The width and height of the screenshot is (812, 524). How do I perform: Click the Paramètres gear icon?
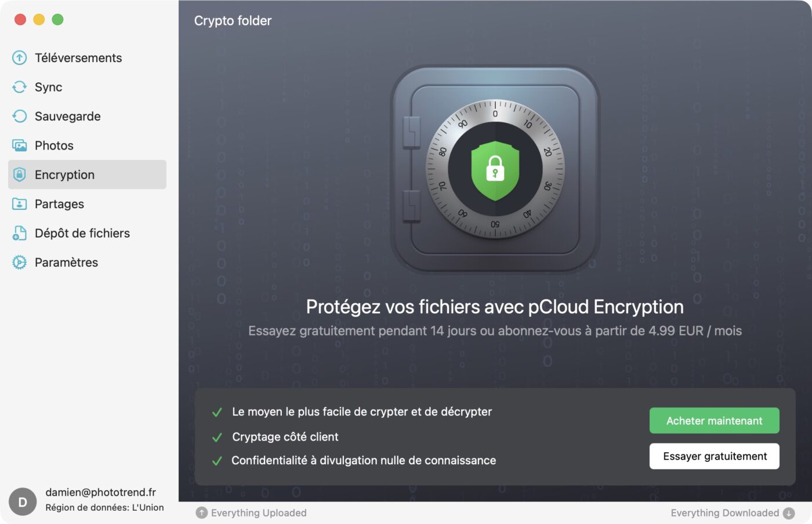click(20, 263)
